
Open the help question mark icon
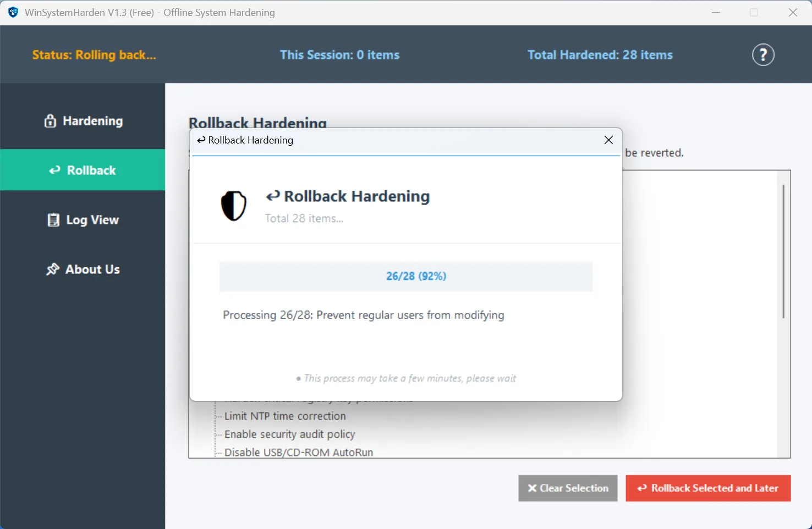[763, 54]
